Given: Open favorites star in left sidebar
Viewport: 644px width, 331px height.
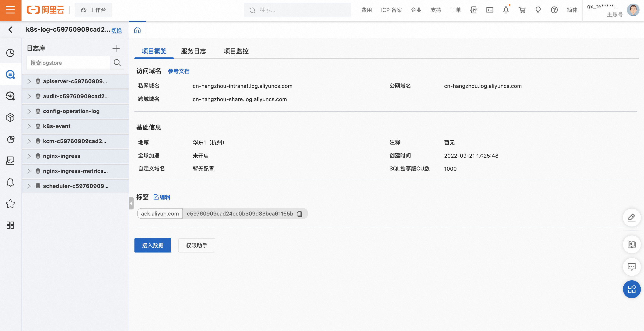Looking at the screenshot, I should click(10, 204).
